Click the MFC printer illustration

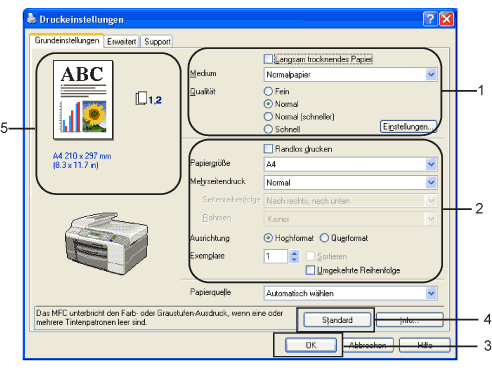tap(106, 242)
